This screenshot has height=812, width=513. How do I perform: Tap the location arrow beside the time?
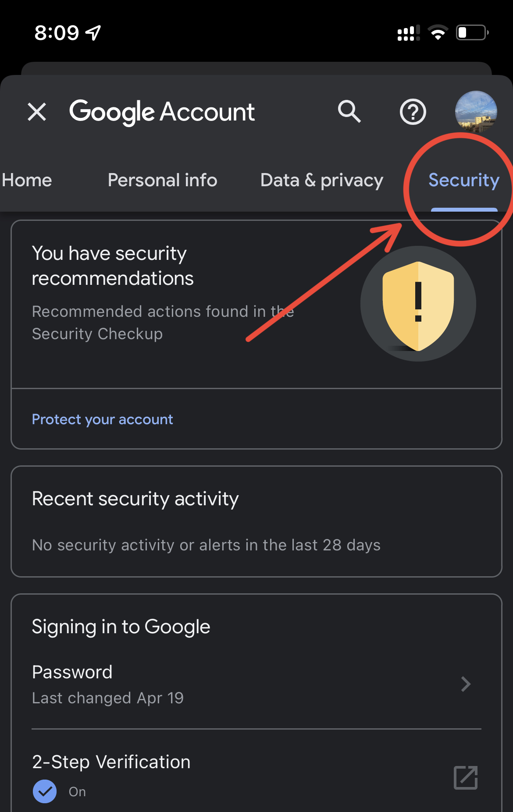[93, 32]
